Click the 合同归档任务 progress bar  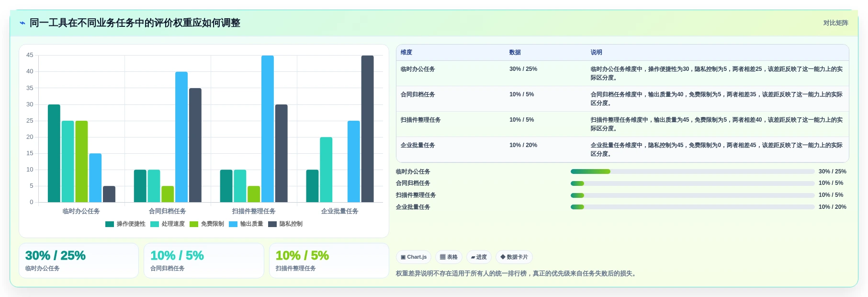(692, 183)
